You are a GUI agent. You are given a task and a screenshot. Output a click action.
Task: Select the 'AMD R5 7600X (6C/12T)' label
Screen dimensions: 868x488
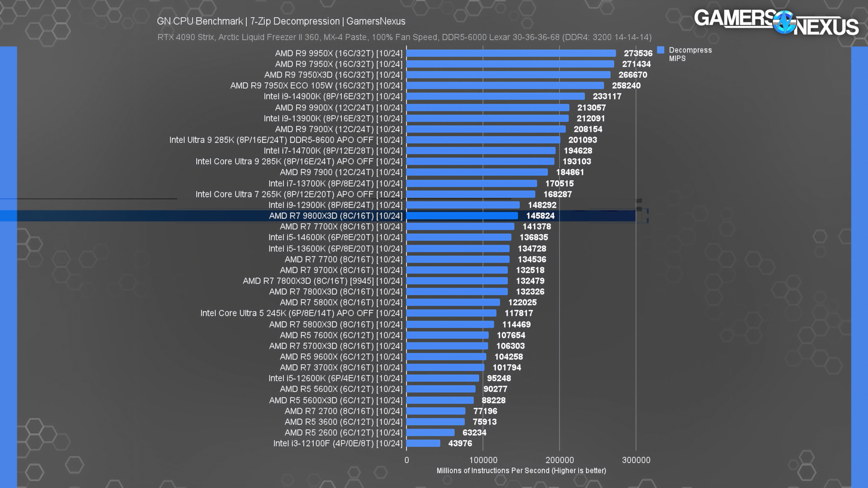pos(341,335)
